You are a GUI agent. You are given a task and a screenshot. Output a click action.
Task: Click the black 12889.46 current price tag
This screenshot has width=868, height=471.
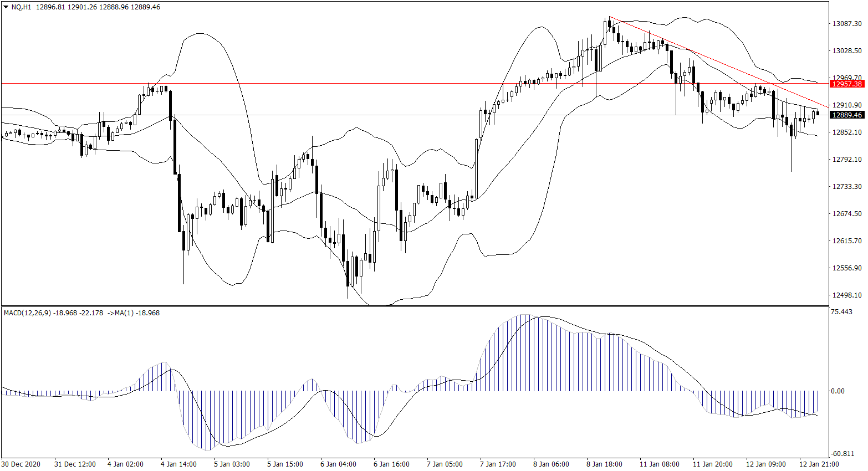pos(847,115)
